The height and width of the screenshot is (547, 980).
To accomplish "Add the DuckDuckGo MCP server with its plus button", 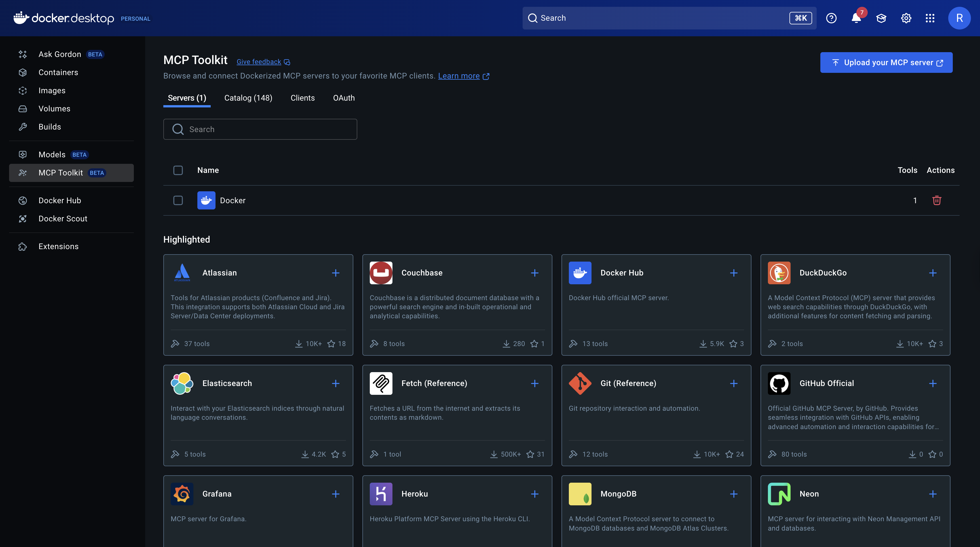I will tap(933, 273).
